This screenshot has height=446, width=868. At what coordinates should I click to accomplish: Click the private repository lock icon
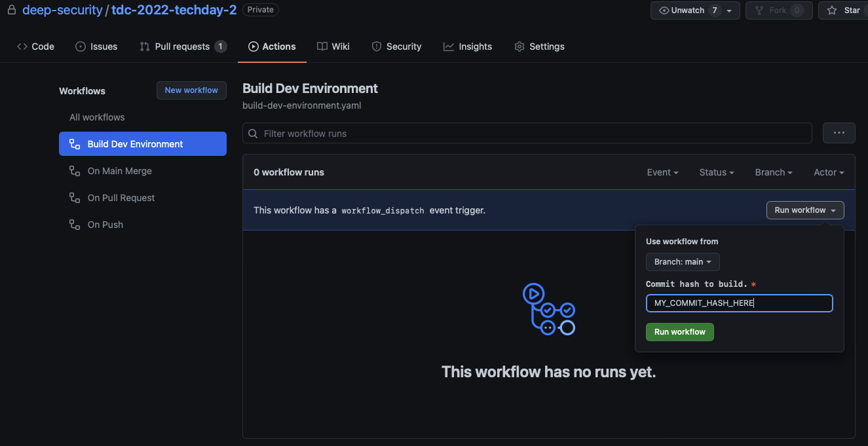pos(11,10)
